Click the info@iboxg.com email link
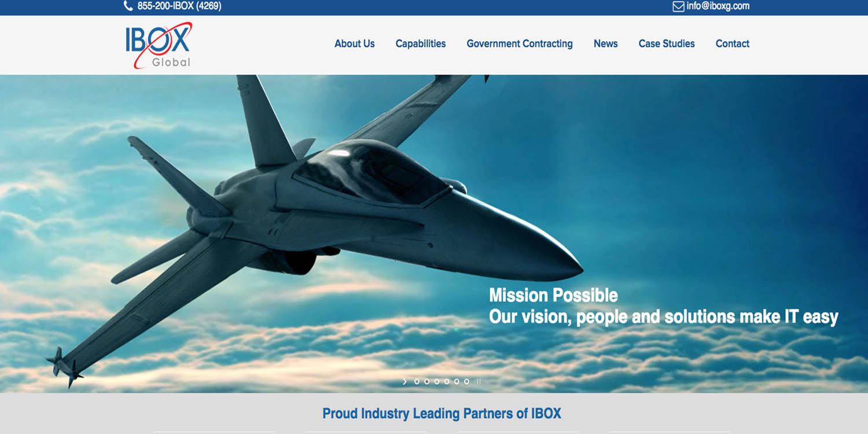This screenshot has height=434, width=868. coord(718,6)
